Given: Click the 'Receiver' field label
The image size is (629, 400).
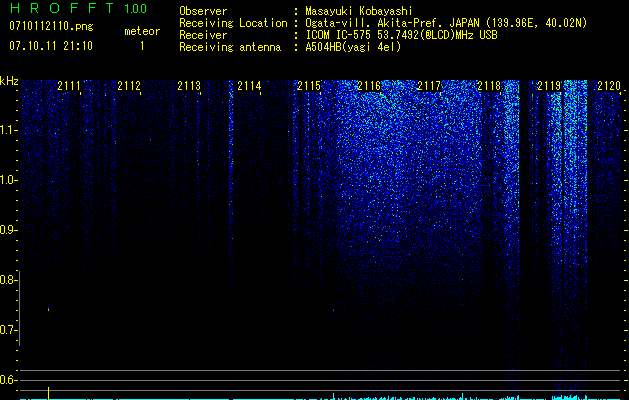Looking at the screenshot, I should coord(203,35).
